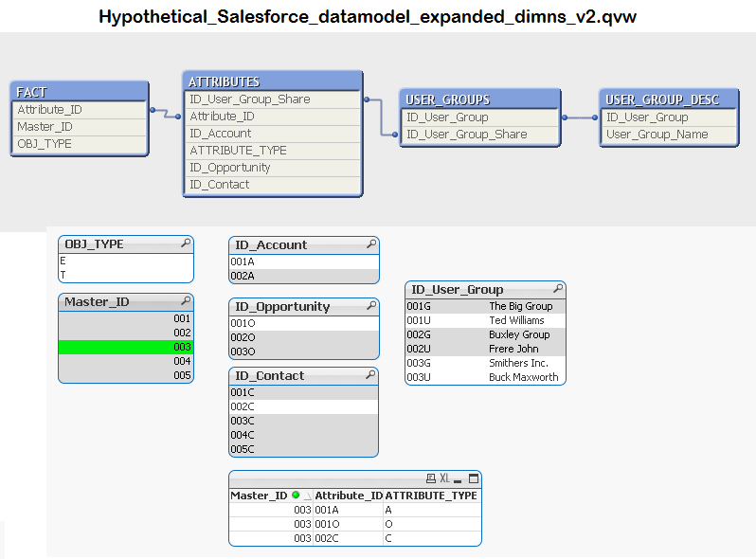Click ATTRIBUTE_TYPE cell O in table
The height and width of the screenshot is (559, 756).
click(x=432, y=524)
